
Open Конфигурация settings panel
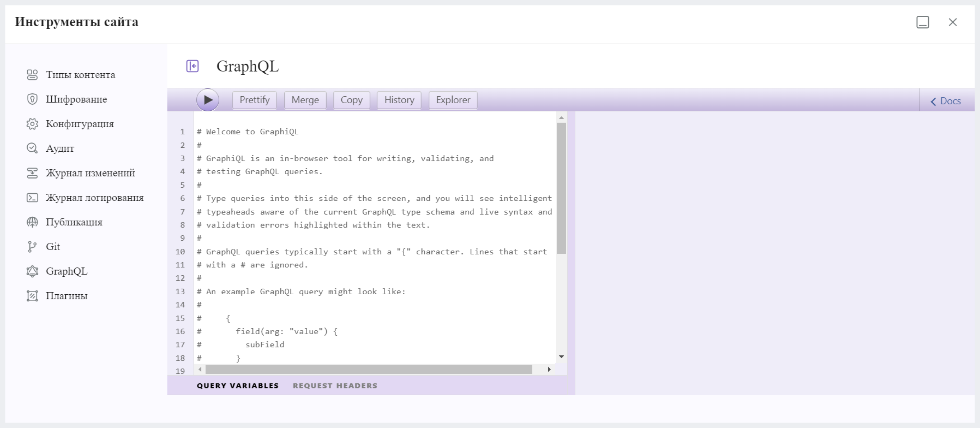click(x=80, y=124)
